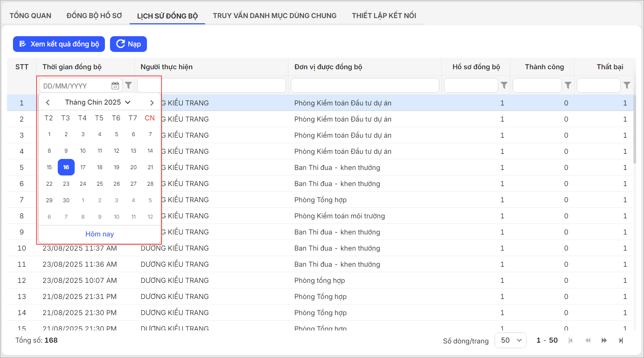Open the Thiết lập kết nối tab

pos(383,16)
